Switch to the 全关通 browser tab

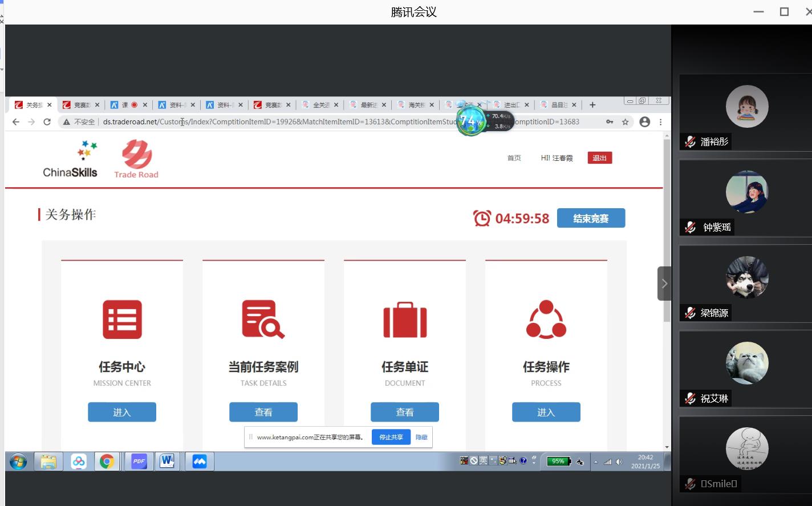(x=319, y=105)
